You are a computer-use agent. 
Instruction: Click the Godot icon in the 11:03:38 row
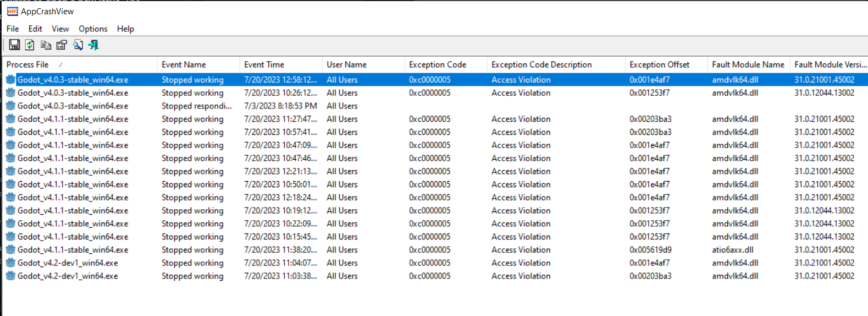coord(10,276)
